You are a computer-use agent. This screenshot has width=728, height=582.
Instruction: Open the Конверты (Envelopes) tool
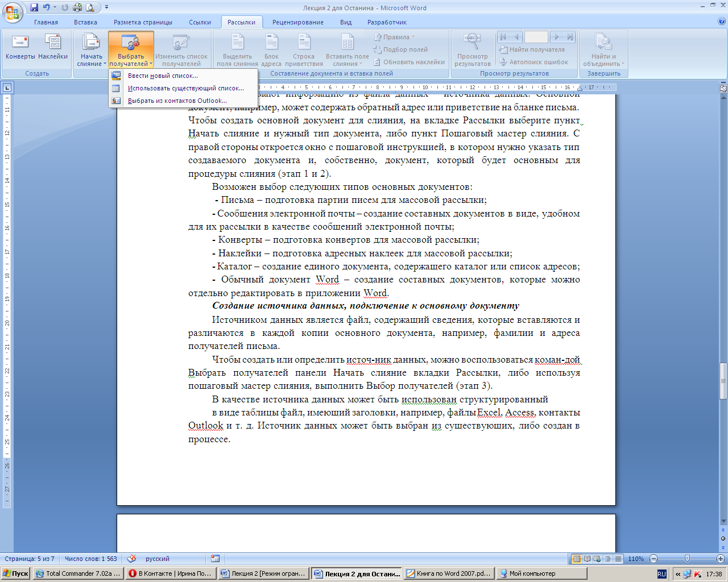click(20, 47)
